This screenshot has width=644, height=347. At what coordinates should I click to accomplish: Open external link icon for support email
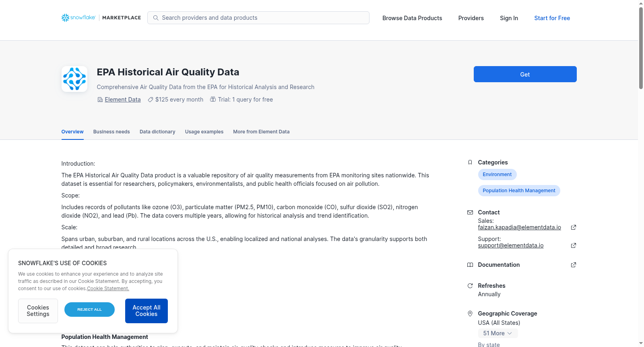click(574, 245)
